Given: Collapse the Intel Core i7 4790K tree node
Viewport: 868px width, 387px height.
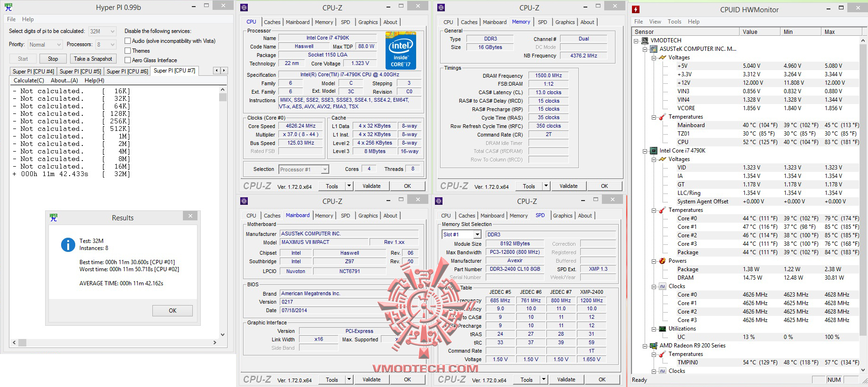Looking at the screenshot, I should pyautogui.click(x=645, y=151).
